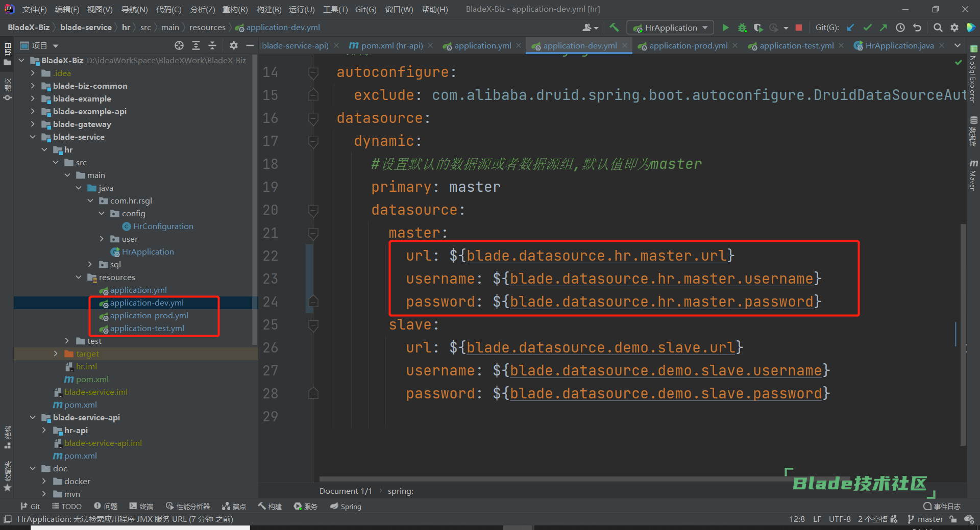Click the resources breadcrumb in navigation bar

207,28
